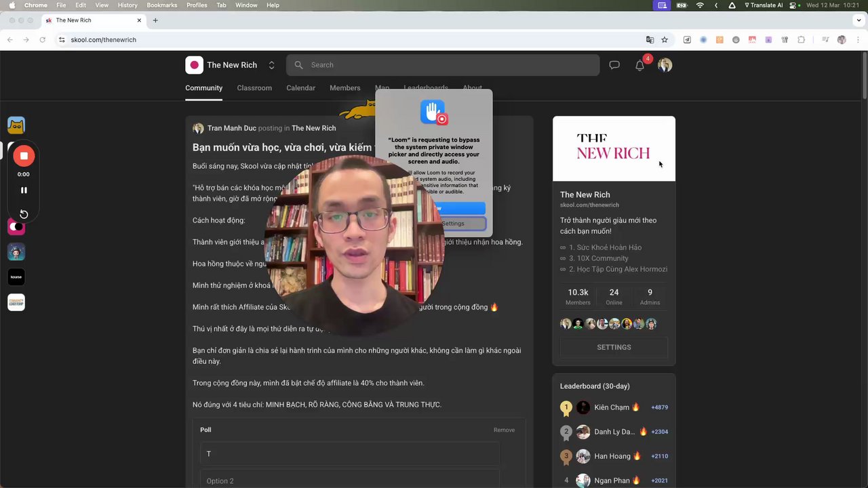The image size is (868, 488).
Task: Open Danh Ly Da... leaderboard entry
Action: pos(614,432)
